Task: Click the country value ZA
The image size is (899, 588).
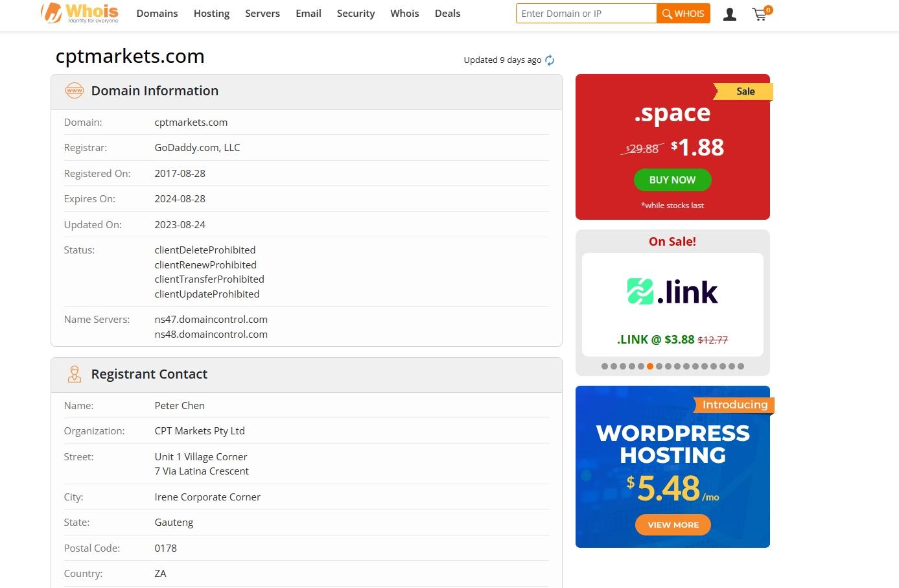Action: [160, 574]
